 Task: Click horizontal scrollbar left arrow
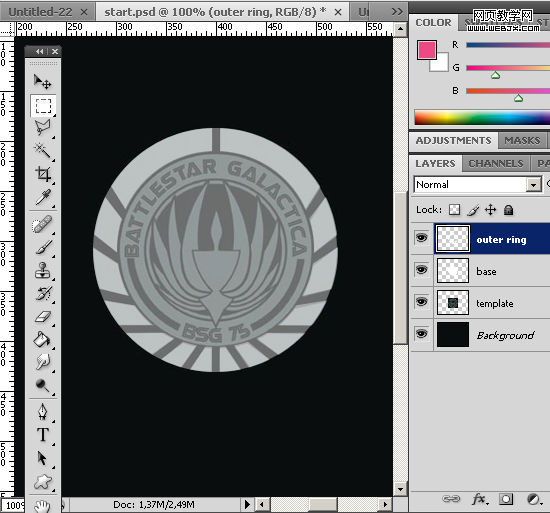261,505
